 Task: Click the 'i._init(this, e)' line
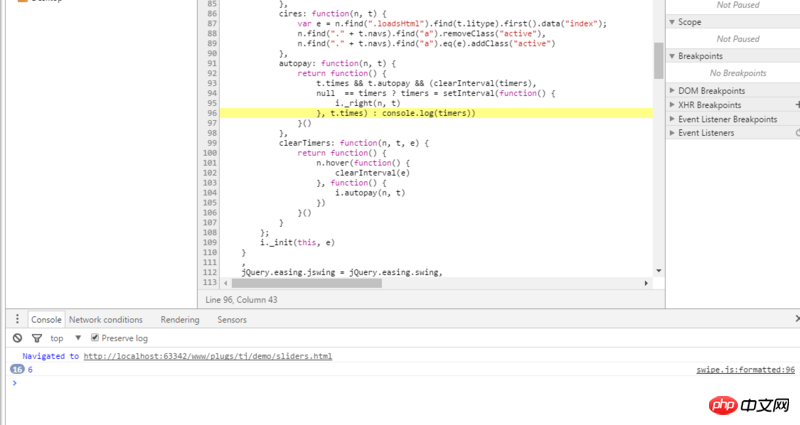tap(297, 242)
